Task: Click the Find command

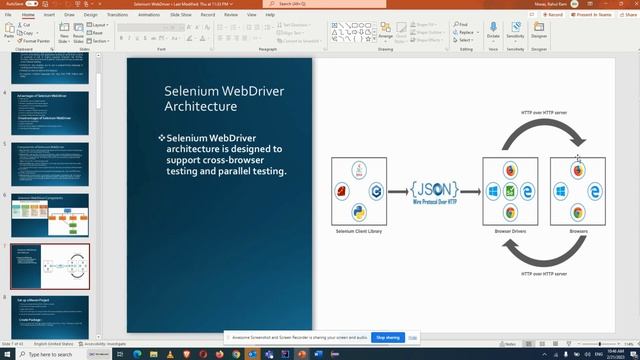Action: [x=460, y=24]
